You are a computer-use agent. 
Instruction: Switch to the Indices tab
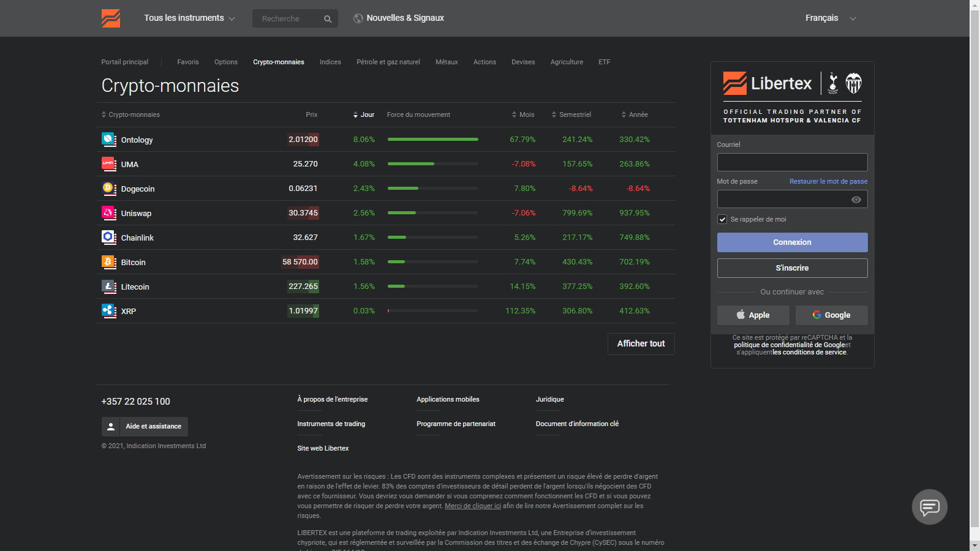click(330, 62)
